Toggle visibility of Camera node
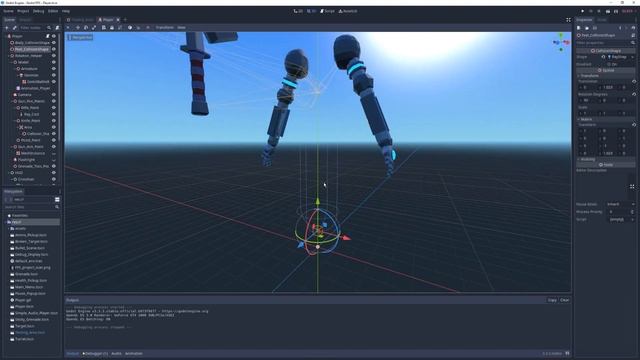Image resolution: width=640 pixels, height=360 pixels. (x=53, y=95)
